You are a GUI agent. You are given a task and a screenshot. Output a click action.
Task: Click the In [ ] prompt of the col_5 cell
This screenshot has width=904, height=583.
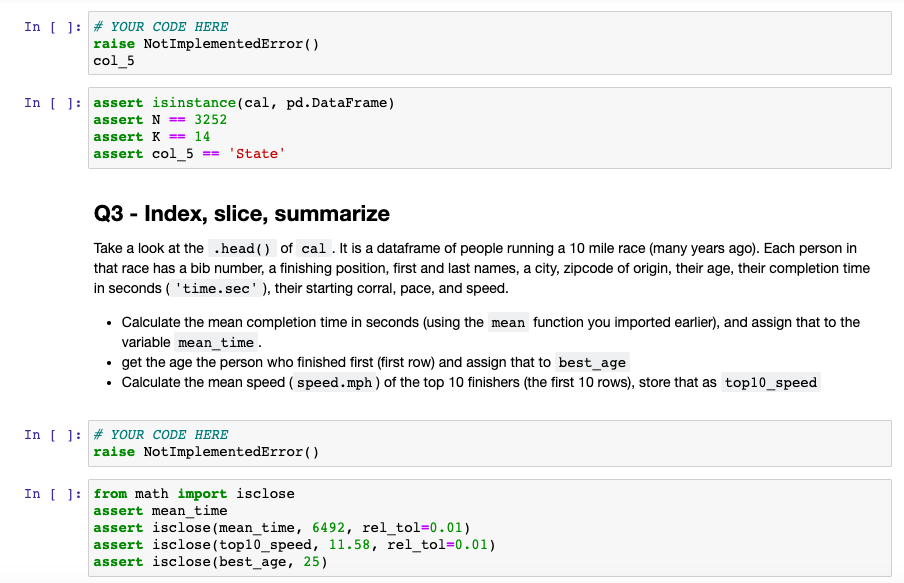[52, 27]
